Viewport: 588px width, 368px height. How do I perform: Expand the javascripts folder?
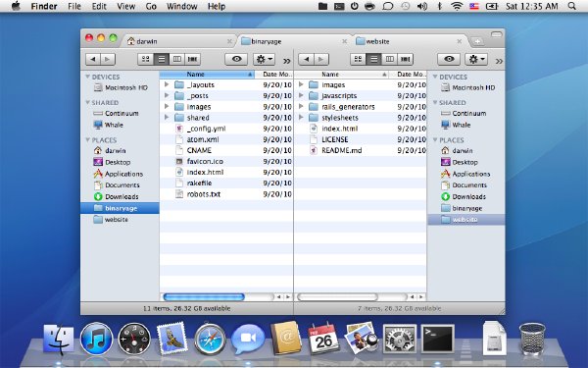coord(301,95)
